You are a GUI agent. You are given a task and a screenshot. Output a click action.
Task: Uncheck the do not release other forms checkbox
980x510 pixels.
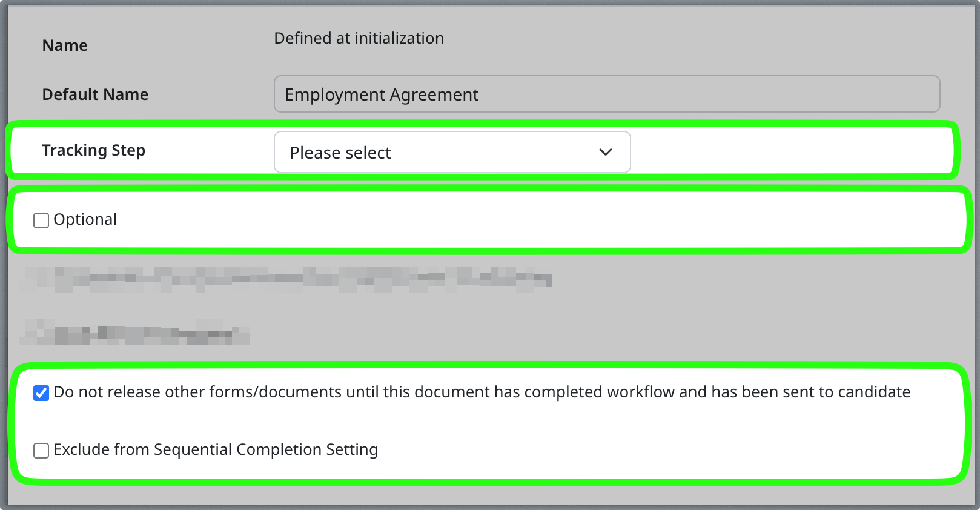[40, 393]
